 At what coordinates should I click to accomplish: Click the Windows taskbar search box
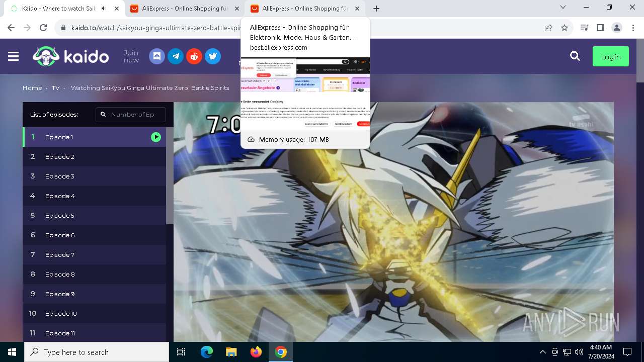coord(97,352)
